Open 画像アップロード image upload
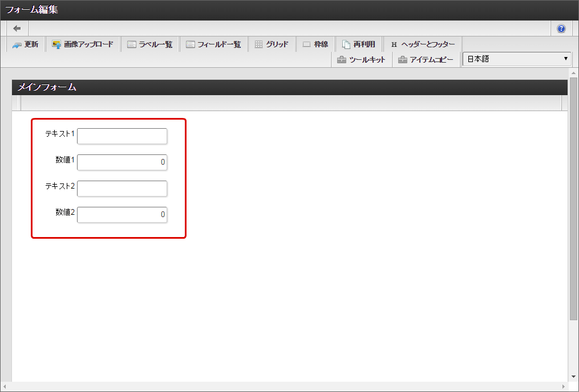This screenshot has width=579, height=392. tap(83, 44)
